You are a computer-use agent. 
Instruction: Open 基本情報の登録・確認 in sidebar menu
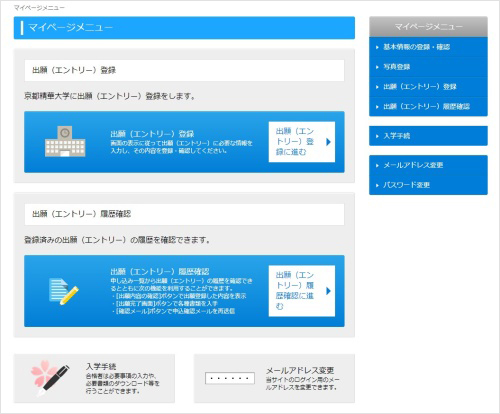click(x=428, y=47)
